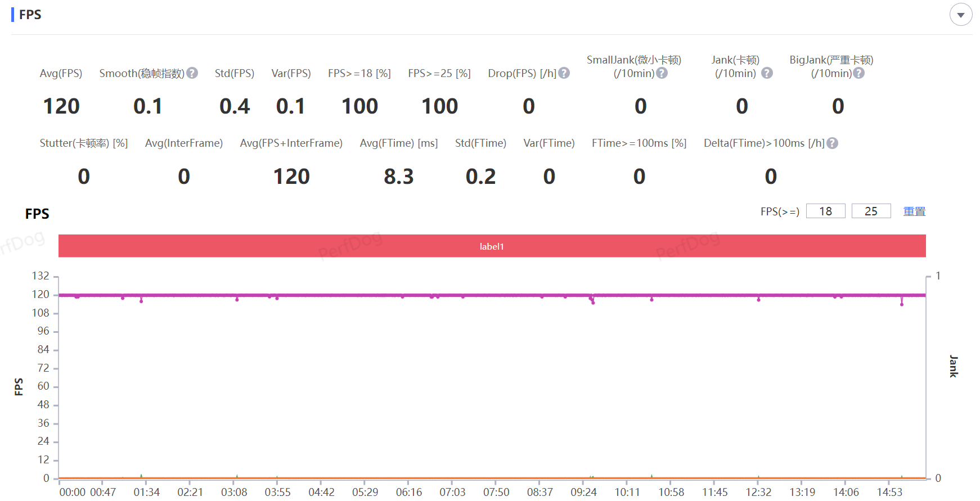Click the 07:03 time axis marker
Image resolution: width=980 pixels, height=501 pixels.
point(452,492)
